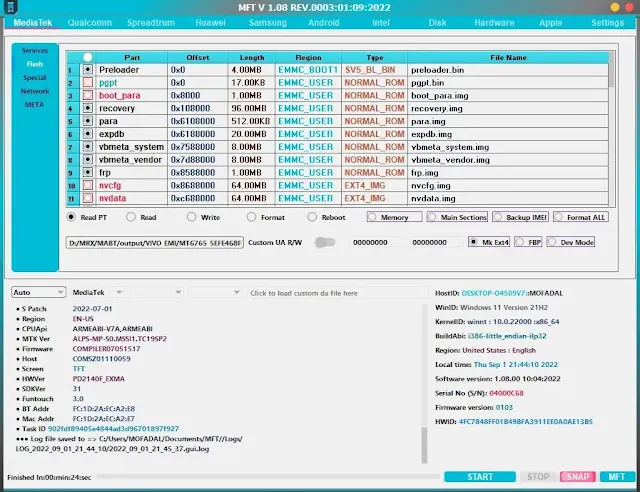
Task: Toggle the select-all checkbox in table header
Action: point(87,57)
